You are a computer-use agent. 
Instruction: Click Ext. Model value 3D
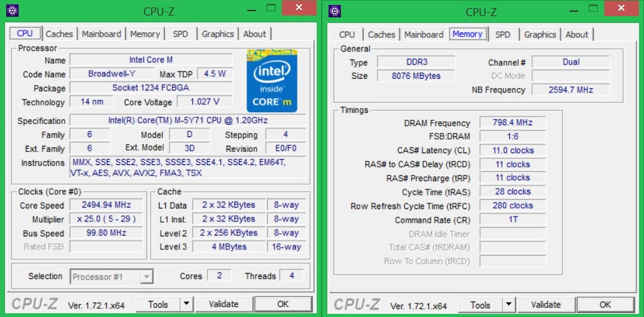point(189,148)
